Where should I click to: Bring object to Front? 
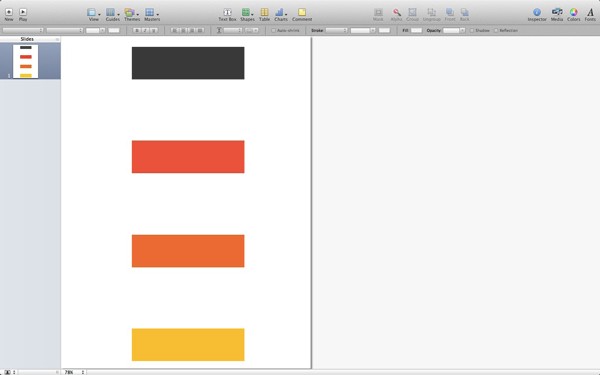pyautogui.click(x=450, y=15)
